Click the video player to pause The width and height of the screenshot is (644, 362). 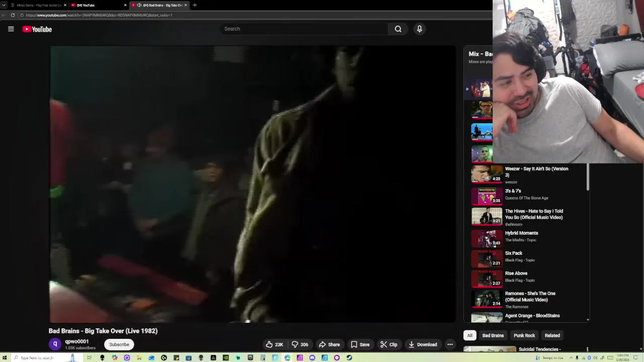253,184
